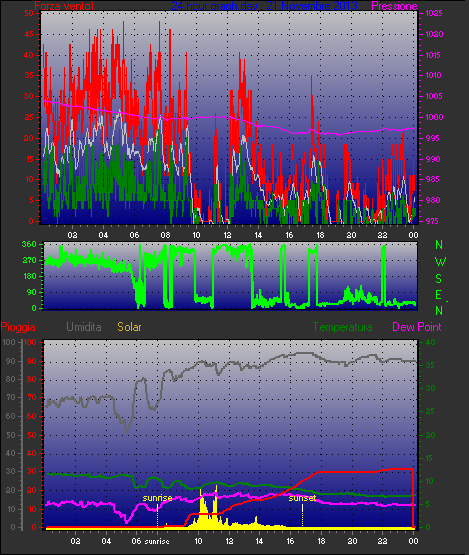Click the 1010 value on pressure axis
This screenshot has width=469, height=555.
pos(434,75)
